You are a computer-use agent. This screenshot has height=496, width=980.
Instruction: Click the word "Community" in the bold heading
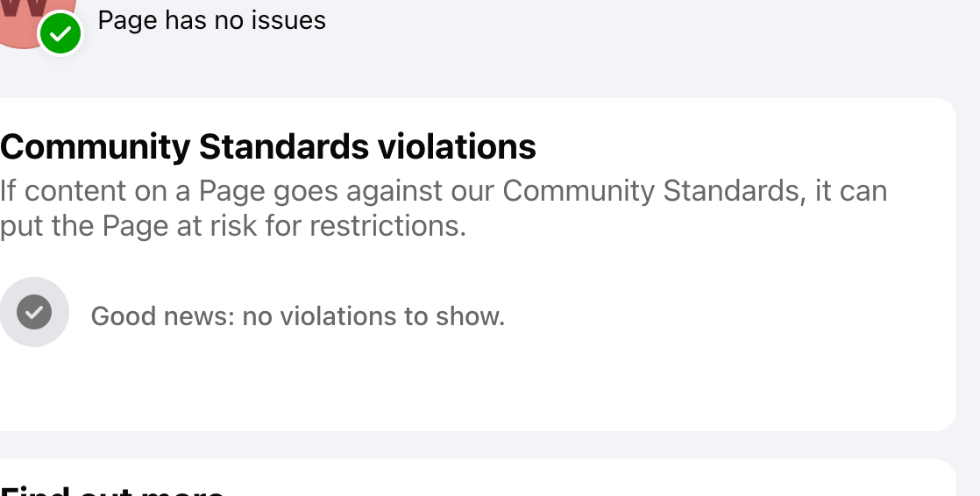95,147
